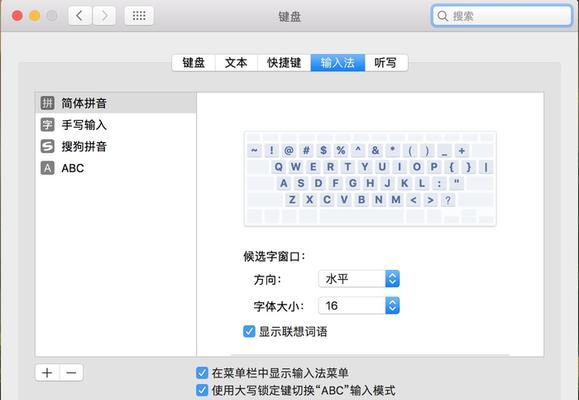The height and width of the screenshot is (400, 579).
Task: Toggle 在菜单栏中显示输入法菜单 checkbox
Action: pyautogui.click(x=202, y=373)
